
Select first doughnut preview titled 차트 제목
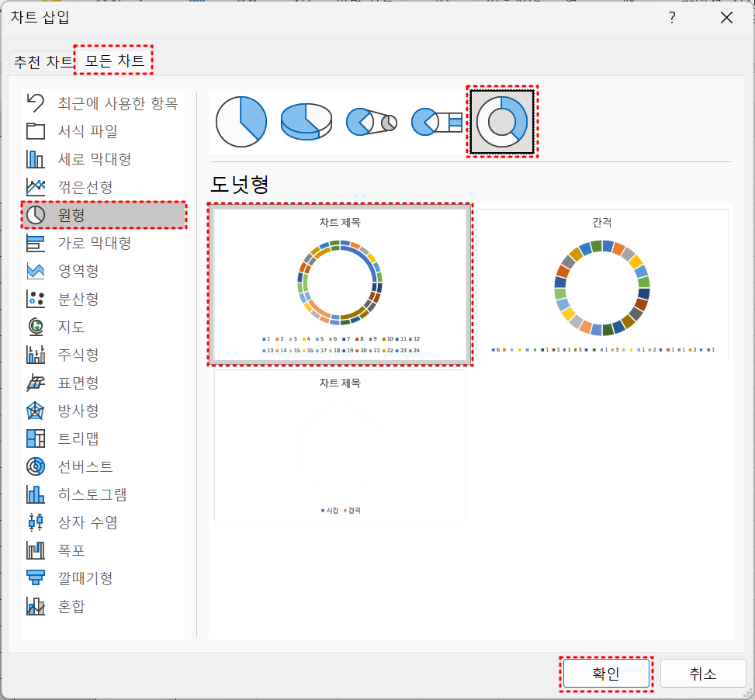pyautogui.click(x=340, y=285)
